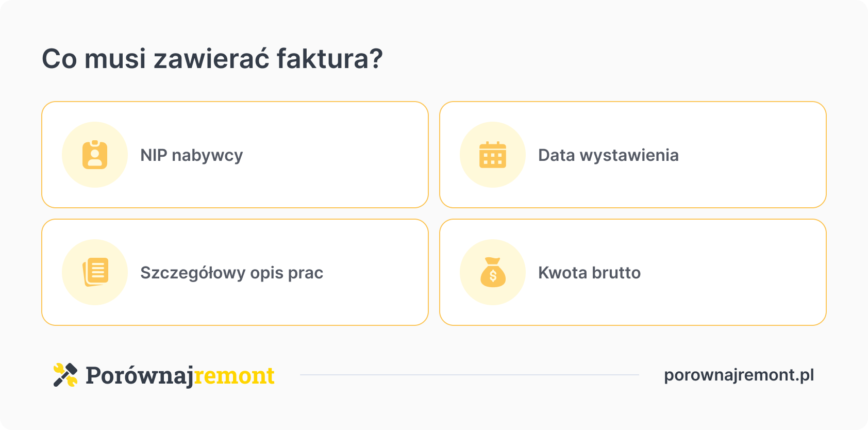Screen dimensions: 868x430
Task: Click the "Kwota brutto" text
Action: [x=589, y=273]
